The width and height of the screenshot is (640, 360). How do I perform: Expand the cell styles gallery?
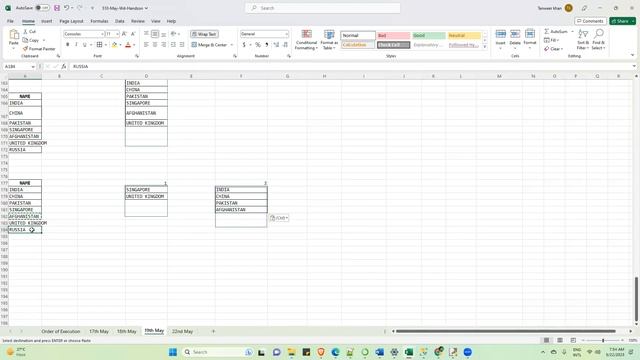click(x=485, y=47)
